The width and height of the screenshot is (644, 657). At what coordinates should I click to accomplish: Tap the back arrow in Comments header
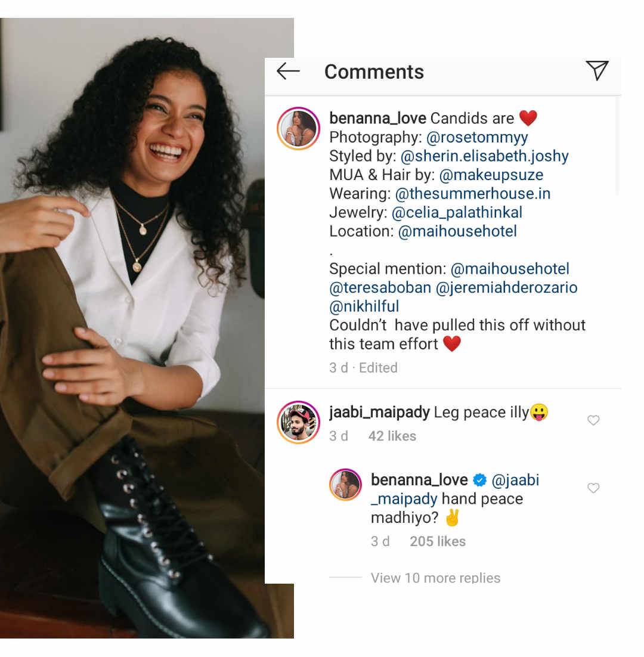tap(288, 72)
